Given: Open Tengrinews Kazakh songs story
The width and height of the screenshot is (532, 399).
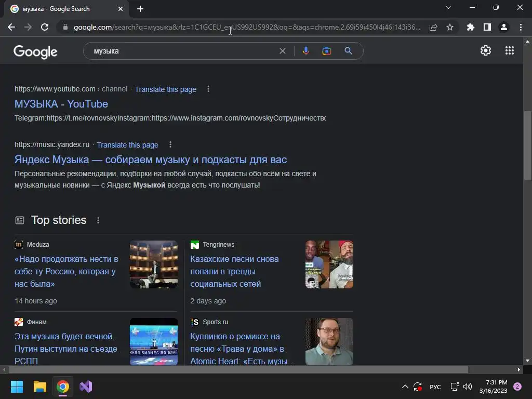Looking at the screenshot, I should click(x=234, y=271).
